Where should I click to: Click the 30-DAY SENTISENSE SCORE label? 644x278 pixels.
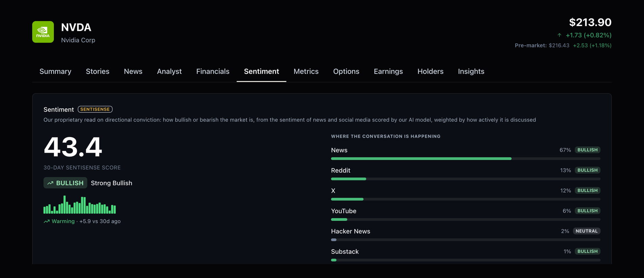tap(82, 168)
